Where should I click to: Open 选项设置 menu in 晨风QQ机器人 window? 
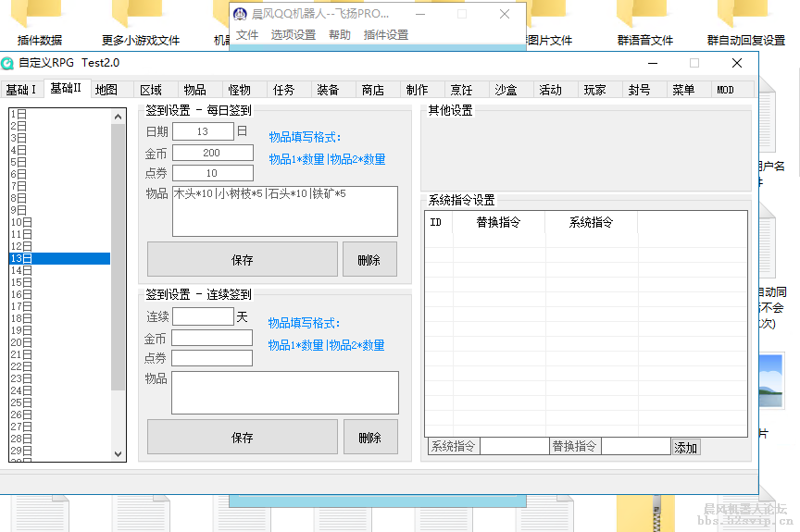pos(294,34)
